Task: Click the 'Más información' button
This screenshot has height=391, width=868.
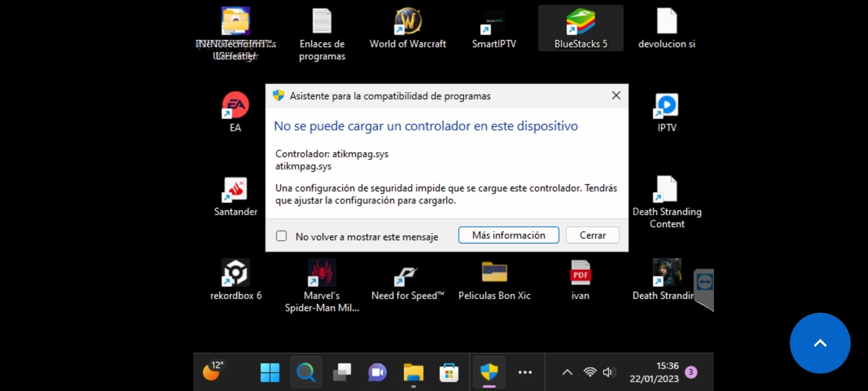Action: coord(508,235)
